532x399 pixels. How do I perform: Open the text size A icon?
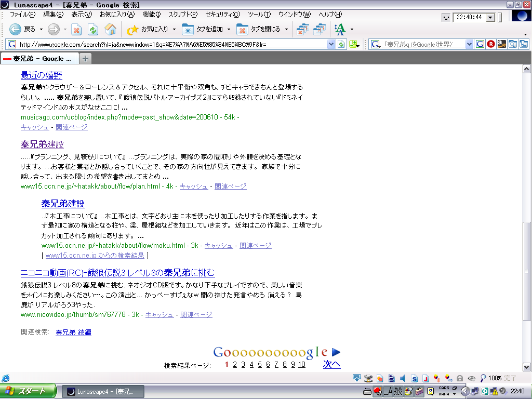340,30
